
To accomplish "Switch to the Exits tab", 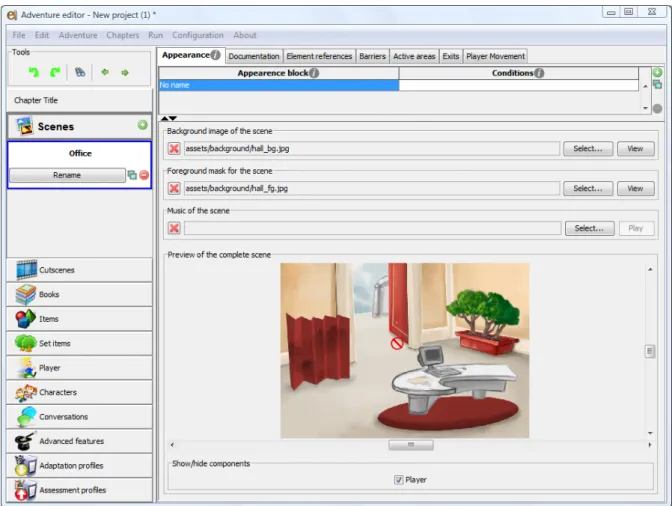I will click(450, 56).
